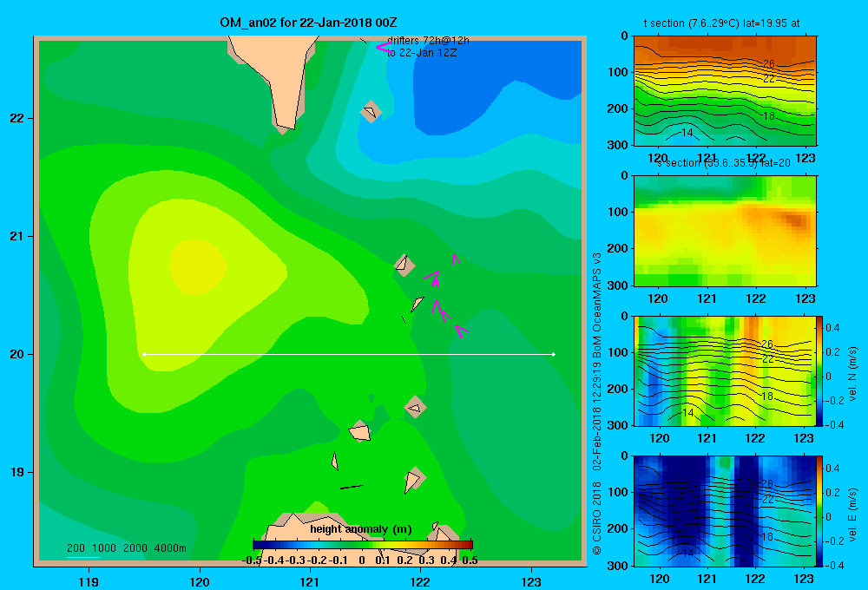Click the east diamond endpoint of white section line

point(554,354)
